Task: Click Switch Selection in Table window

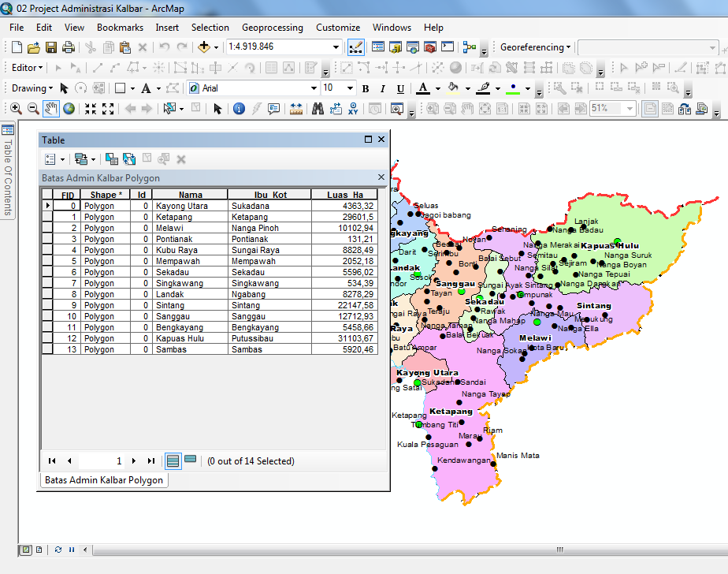Action: pos(129,159)
